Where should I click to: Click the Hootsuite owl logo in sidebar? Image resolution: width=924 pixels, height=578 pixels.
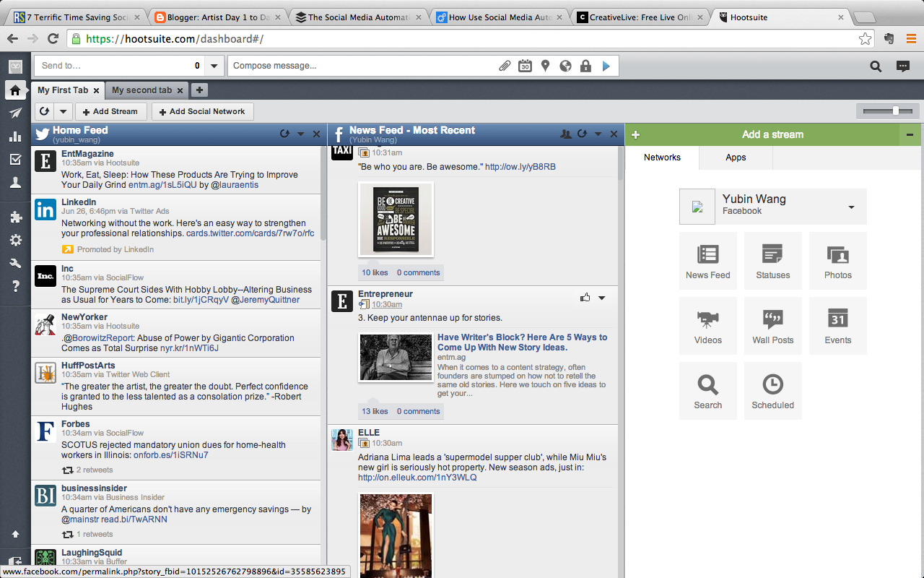15,66
